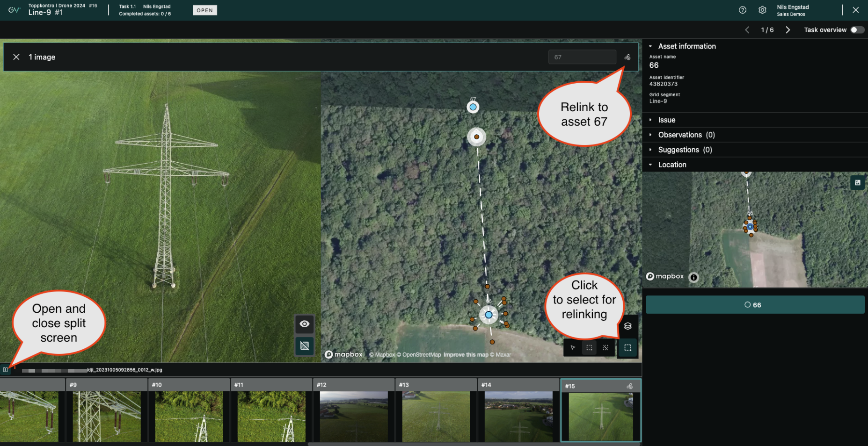Open settings gear in top bar
868x446 pixels.
762,10
